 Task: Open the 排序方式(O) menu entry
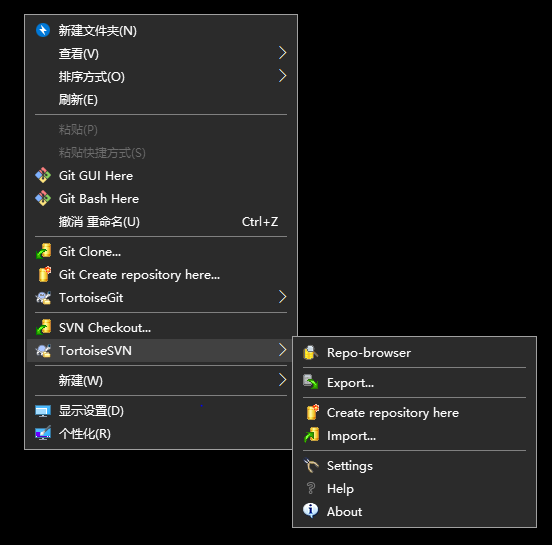click(161, 76)
